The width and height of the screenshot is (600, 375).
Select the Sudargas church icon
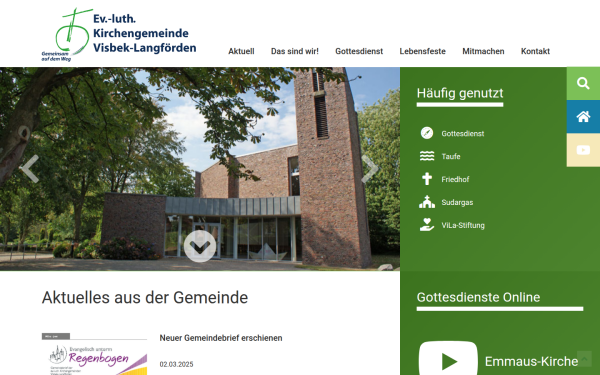[427, 202]
